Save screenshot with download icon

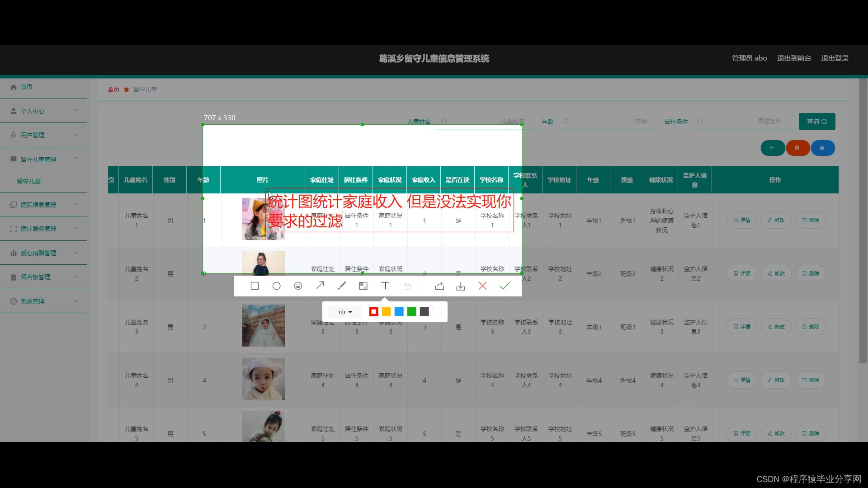[461, 286]
